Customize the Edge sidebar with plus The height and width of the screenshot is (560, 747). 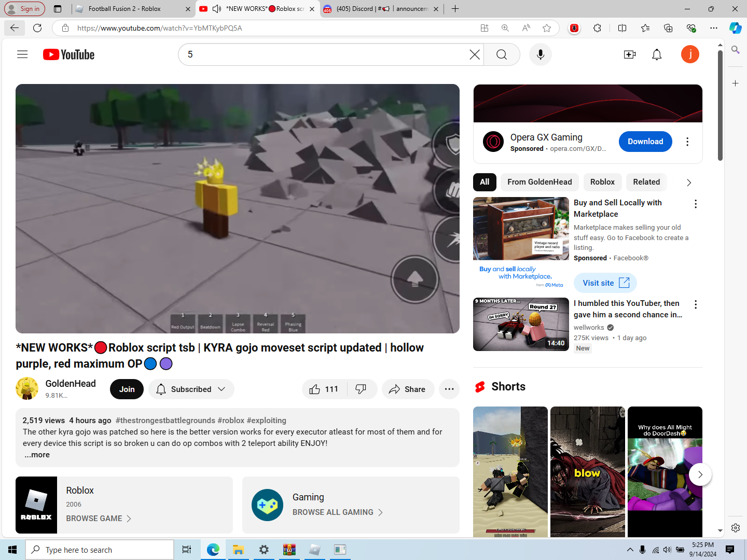click(x=736, y=83)
